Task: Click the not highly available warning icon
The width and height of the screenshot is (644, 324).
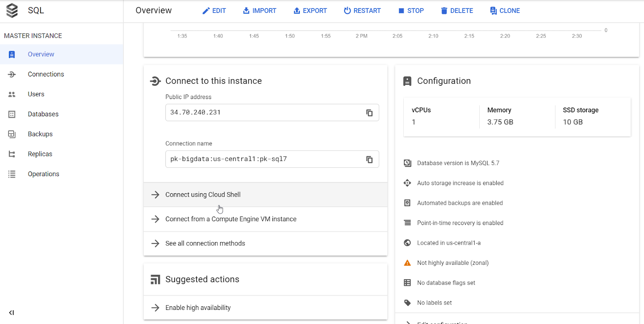Action: coord(407,263)
